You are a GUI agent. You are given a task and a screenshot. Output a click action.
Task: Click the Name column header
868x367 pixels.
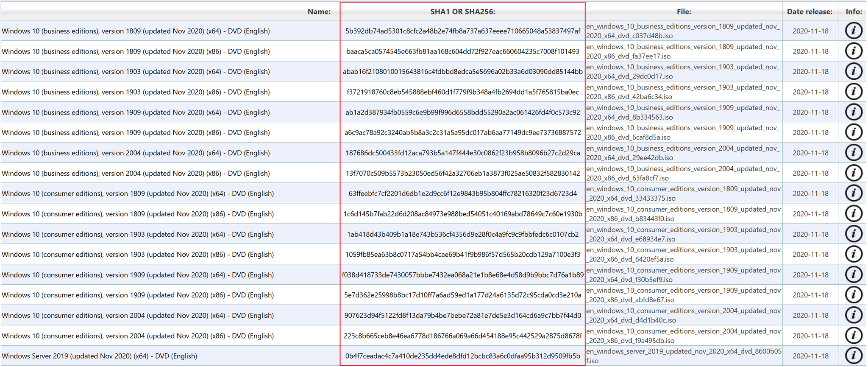click(319, 12)
